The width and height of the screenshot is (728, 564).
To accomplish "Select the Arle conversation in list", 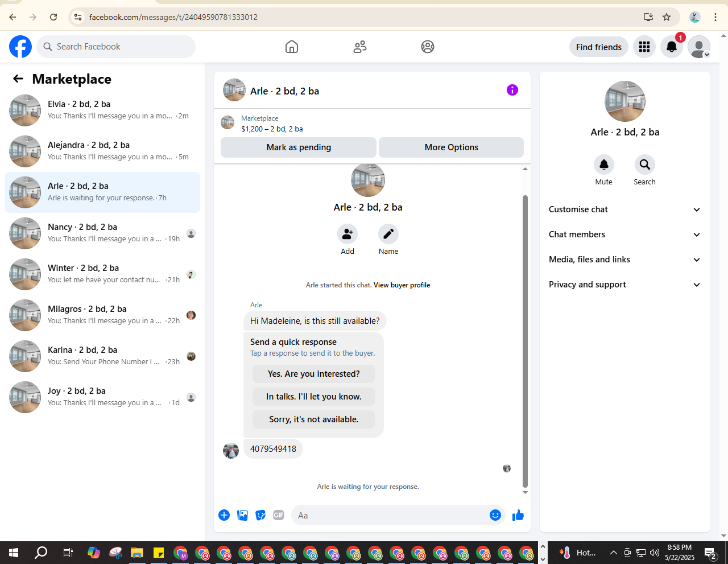I will pos(102,192).
